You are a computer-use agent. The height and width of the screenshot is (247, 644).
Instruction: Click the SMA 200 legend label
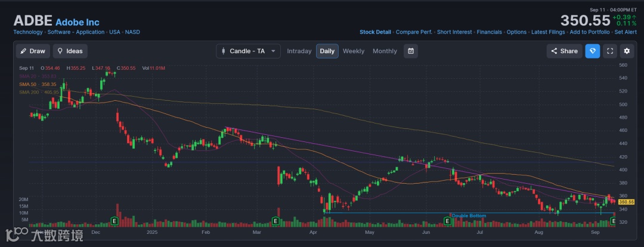(39, 92)
